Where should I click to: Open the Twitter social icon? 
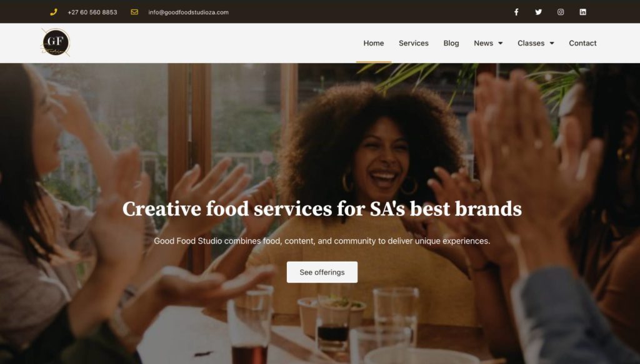(x=538, y=12)
